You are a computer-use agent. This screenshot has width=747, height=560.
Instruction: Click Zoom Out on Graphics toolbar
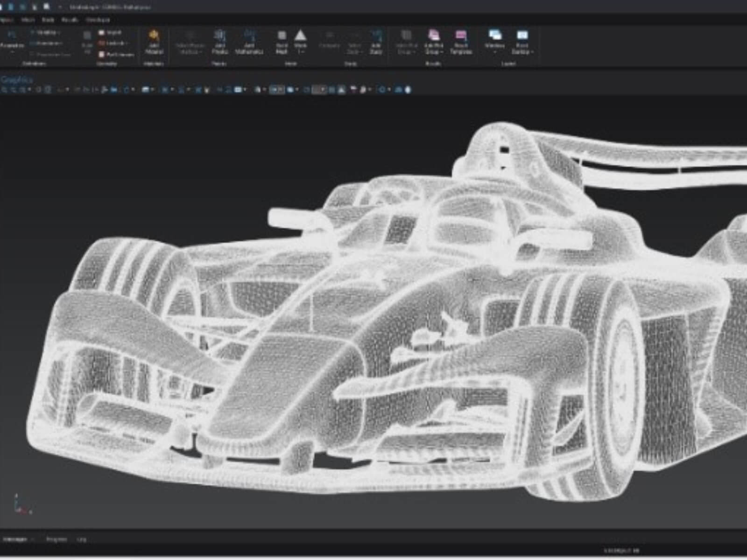14,90
